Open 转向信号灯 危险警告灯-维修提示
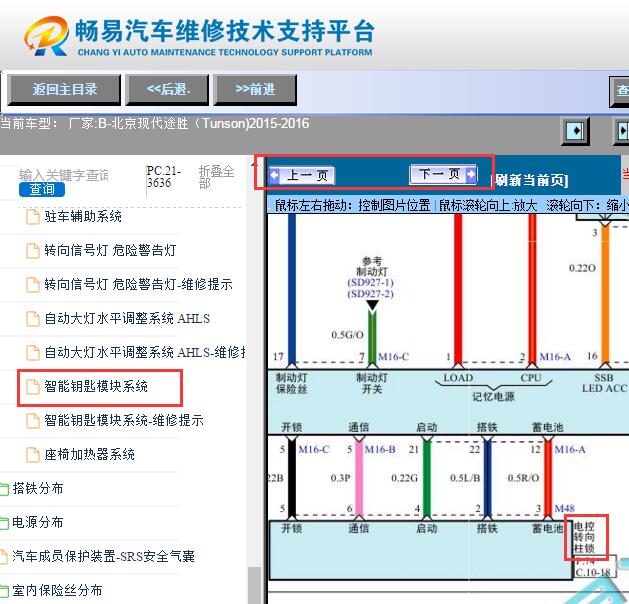Screen dimensions: 629x604 point(138,284)
